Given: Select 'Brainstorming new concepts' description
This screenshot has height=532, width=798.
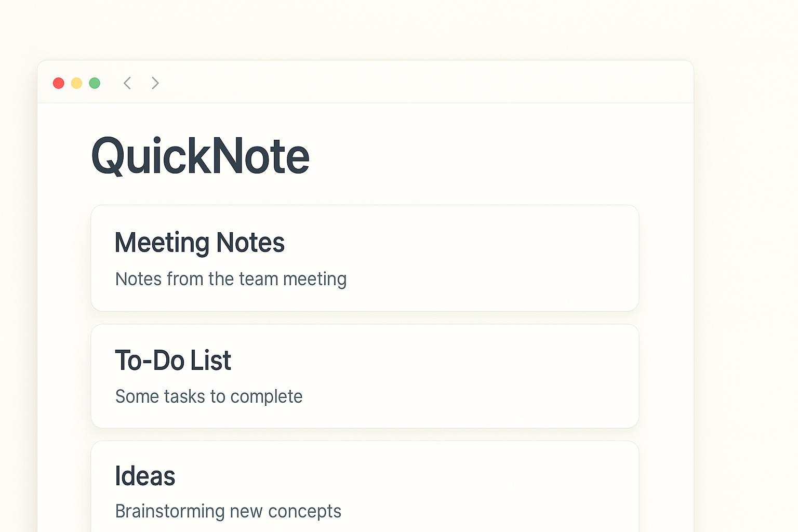Looking at the screenshot, I should (228, 511).
